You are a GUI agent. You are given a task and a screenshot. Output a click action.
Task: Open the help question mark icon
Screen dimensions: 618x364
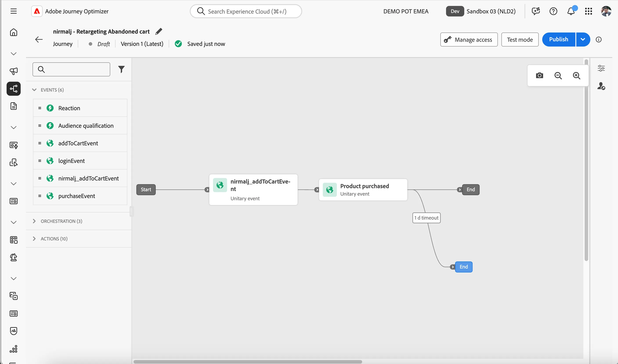(553, 11)
